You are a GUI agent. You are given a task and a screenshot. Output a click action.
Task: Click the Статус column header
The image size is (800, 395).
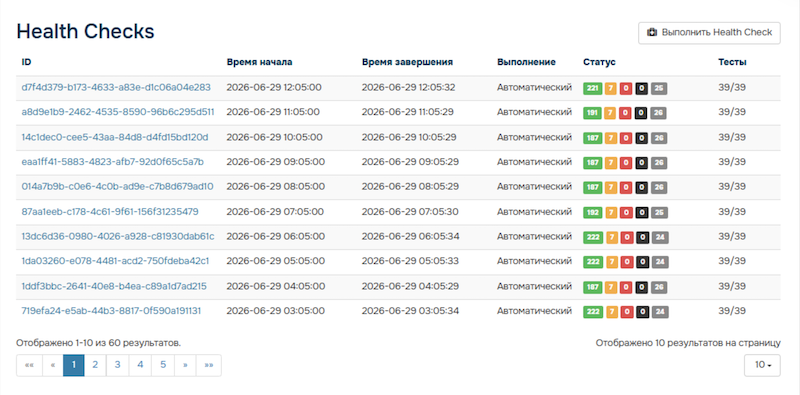(599, 62)
